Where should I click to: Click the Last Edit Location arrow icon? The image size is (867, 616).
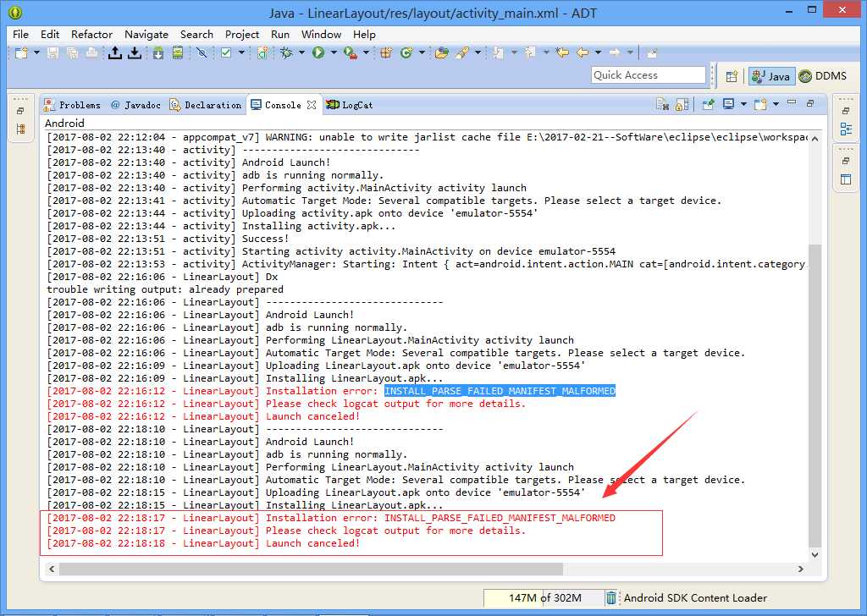[562, 53]
